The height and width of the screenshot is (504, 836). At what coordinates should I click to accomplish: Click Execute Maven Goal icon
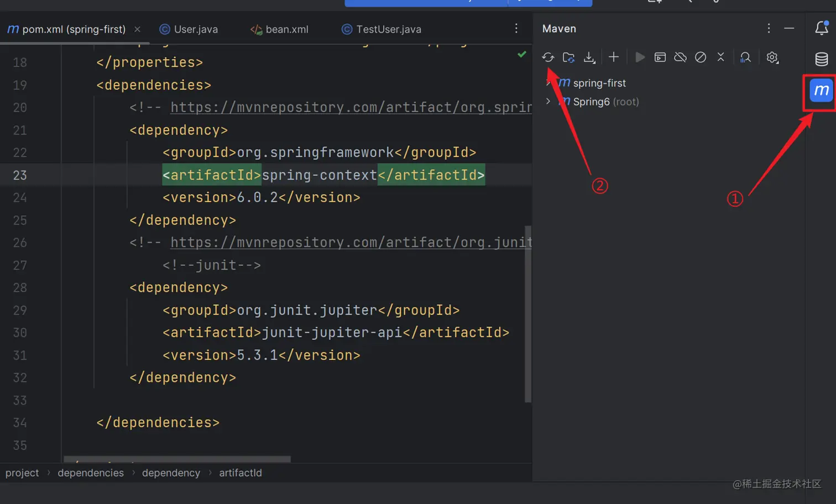[x=660, y=57]
